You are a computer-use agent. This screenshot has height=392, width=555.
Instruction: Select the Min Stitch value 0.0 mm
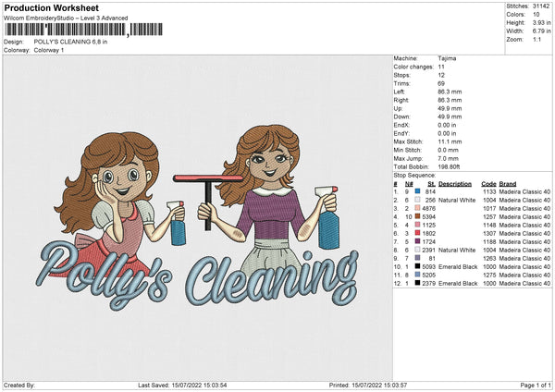tap(449, 150)
